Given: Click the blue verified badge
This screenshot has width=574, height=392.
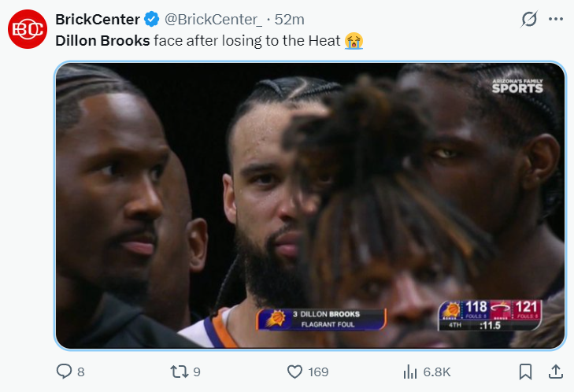Looking at the screenshot, I should point(152,19).
